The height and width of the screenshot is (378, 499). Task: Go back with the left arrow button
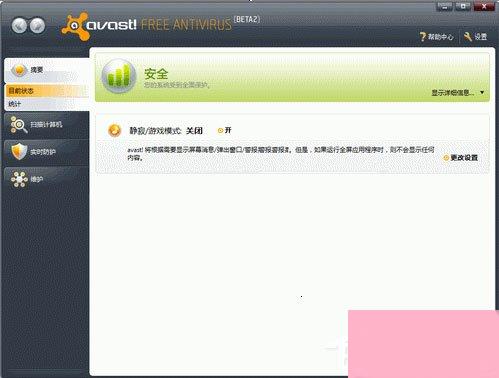[x=19, y=25]
